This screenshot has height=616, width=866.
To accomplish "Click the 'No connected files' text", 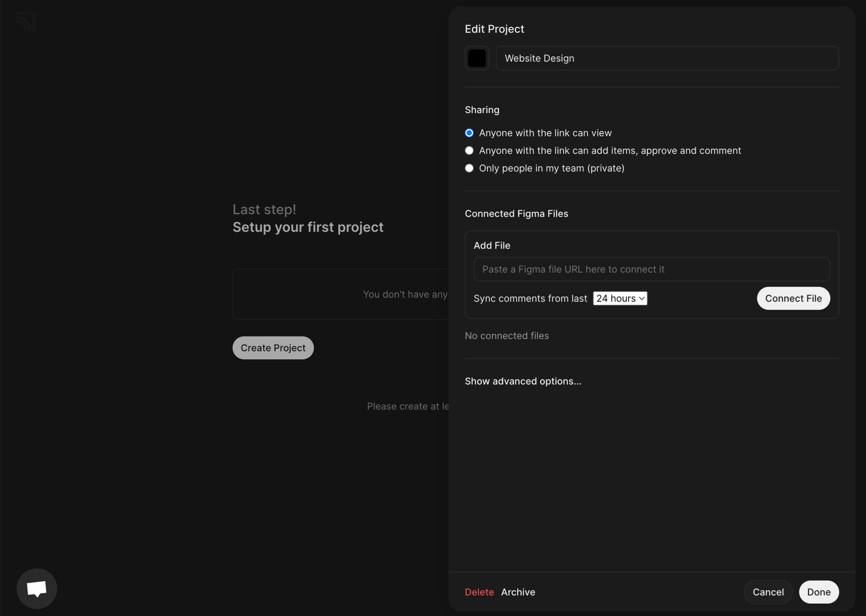I will point(507,336).
